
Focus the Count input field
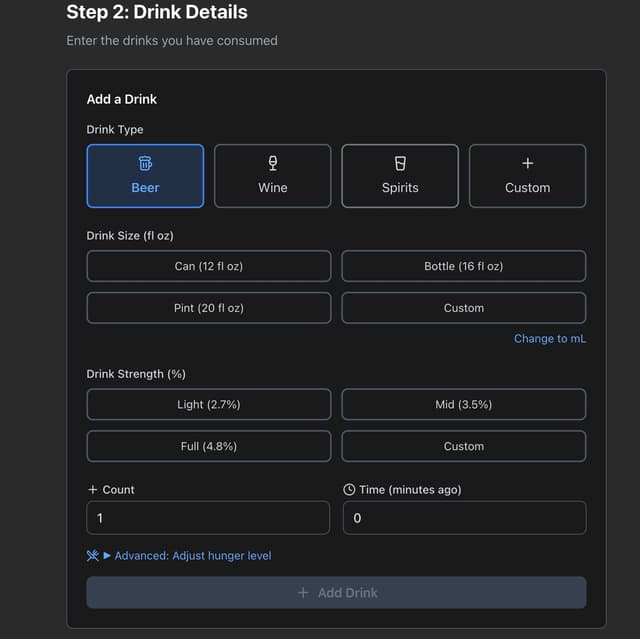pos(208,518)
